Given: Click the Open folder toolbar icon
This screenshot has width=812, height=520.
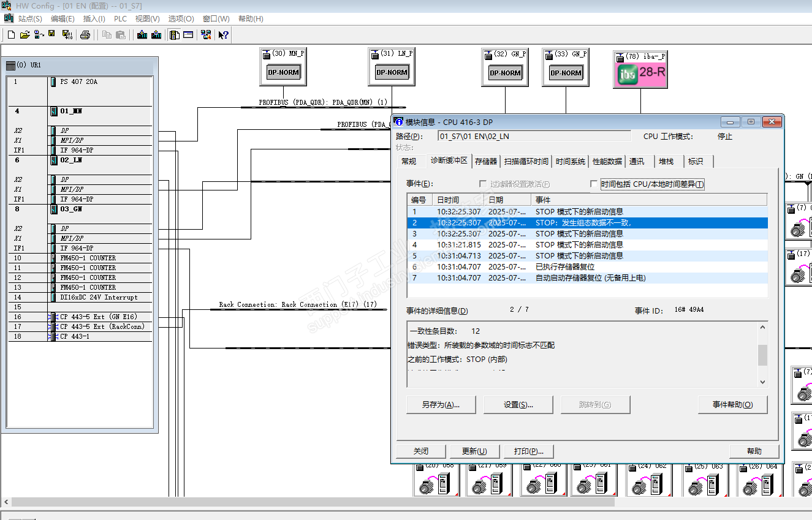Looking at the screenshot, I should (25, 35).
